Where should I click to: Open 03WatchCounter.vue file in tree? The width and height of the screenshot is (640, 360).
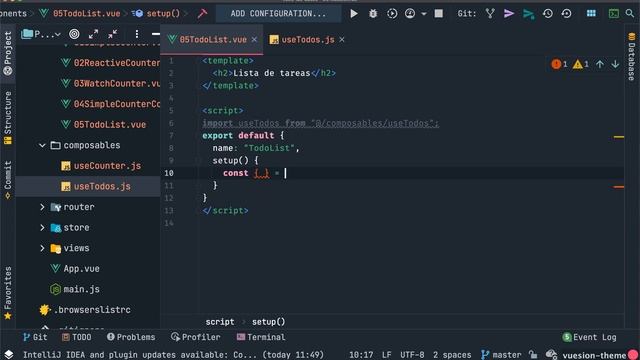coord(110,83)
